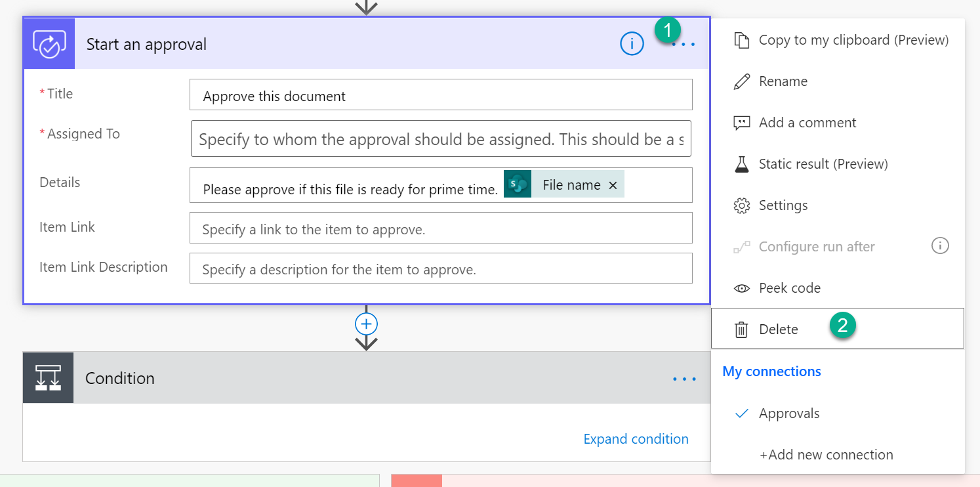
Task: Remove the File name token
Action: (613, 185)
